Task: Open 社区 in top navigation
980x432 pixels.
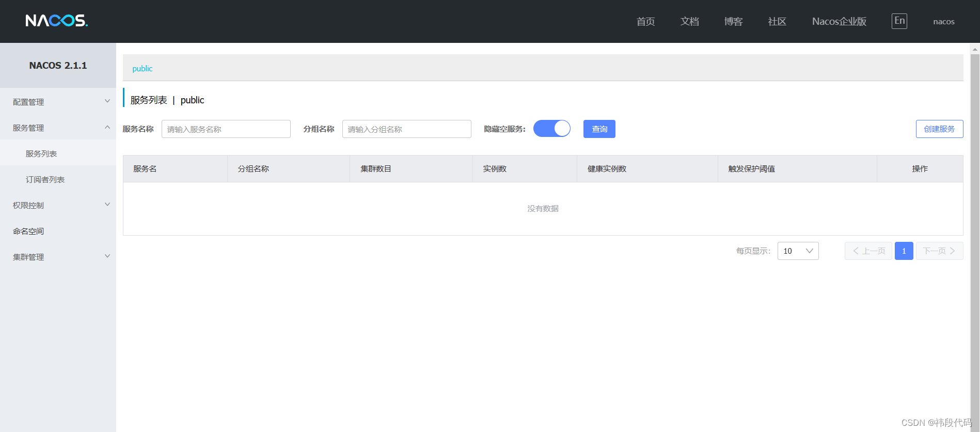Action: 777,22
